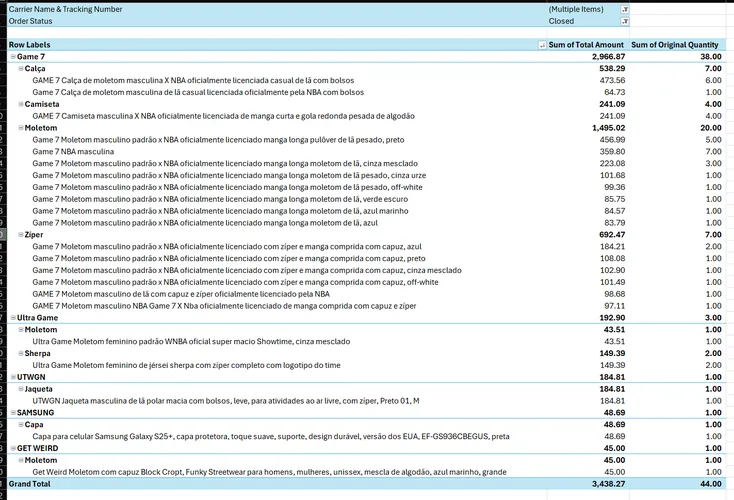Screen dimensions: 734x500
Task: Click the amount 83.79 cell
Action: pyautogui.click(x=614, y=223)
